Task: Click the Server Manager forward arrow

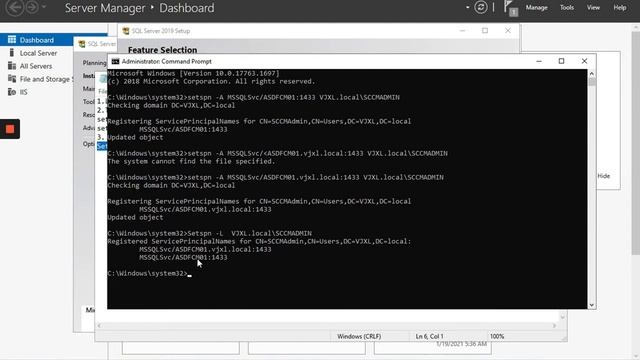Action: 32,7
